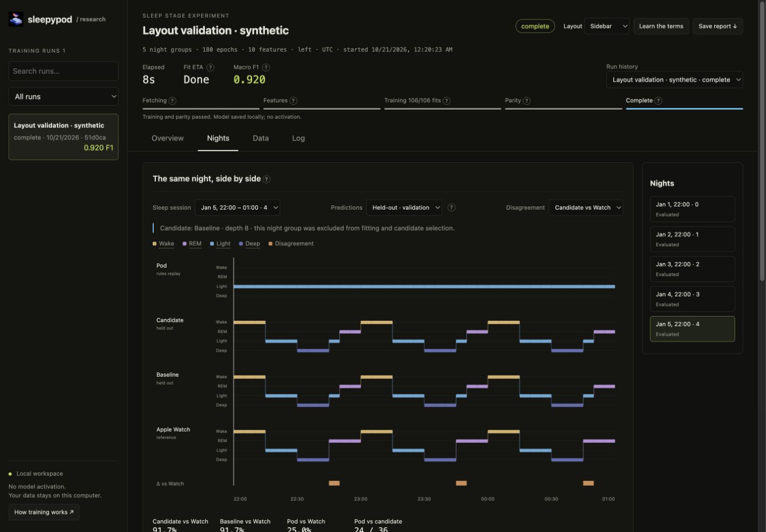The height and width of the screenshot is (532, 766).
Task: Click the Complete stage help icon
Action: tap(658, 100)
